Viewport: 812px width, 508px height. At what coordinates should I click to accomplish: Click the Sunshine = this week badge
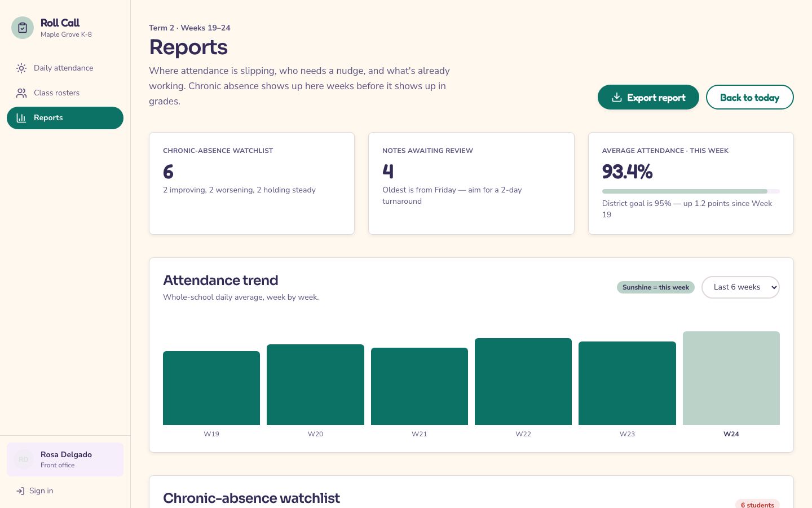(656, 287)
